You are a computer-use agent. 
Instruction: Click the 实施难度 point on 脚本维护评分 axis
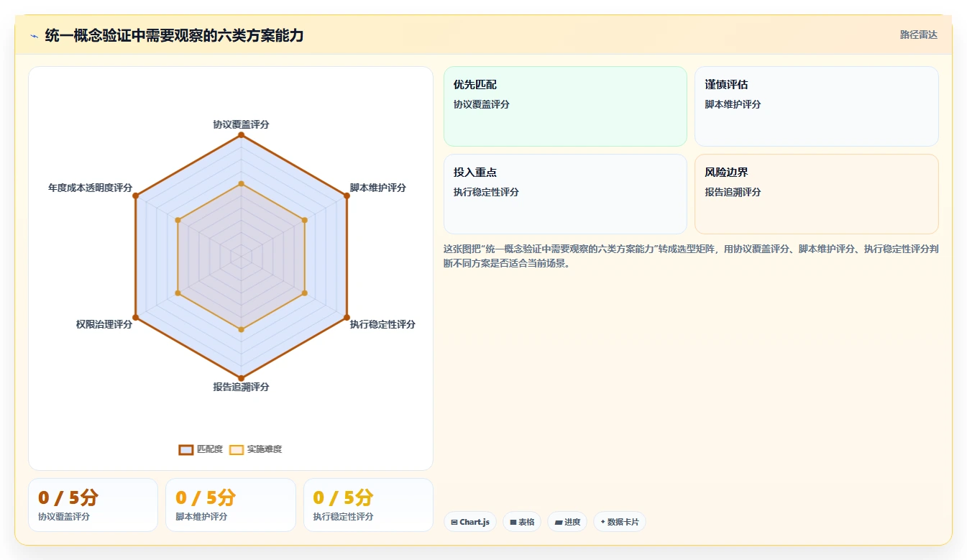(305, 220)
